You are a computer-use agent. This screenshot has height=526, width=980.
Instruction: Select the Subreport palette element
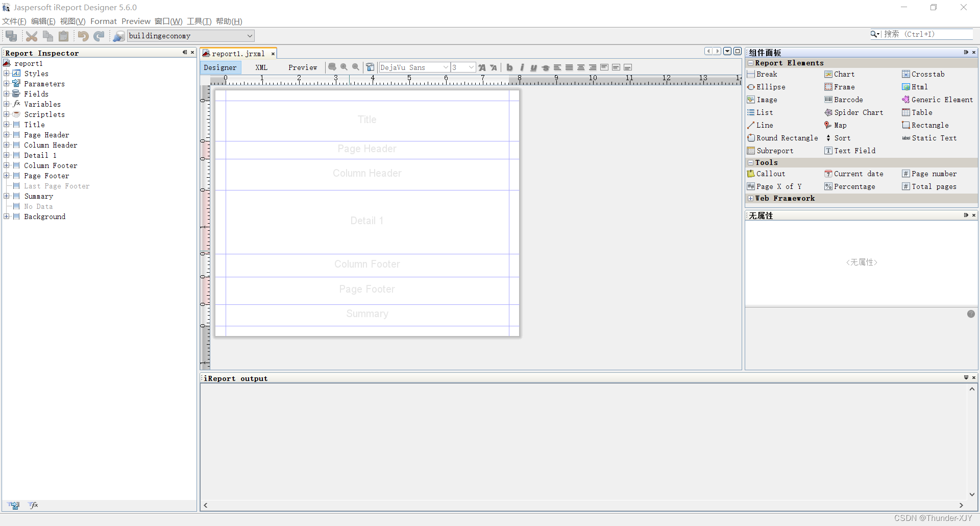click(770, 151)
